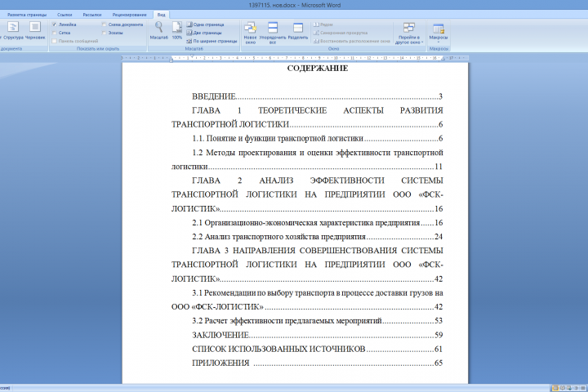
Task: Click '3.2 Расчет эффективности предлагаемых мероприятий' line
Action: 317,321
